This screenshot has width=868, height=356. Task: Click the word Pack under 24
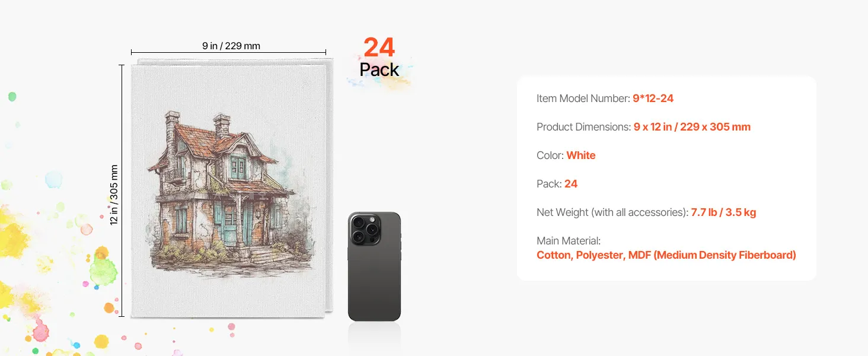(379, 69)
